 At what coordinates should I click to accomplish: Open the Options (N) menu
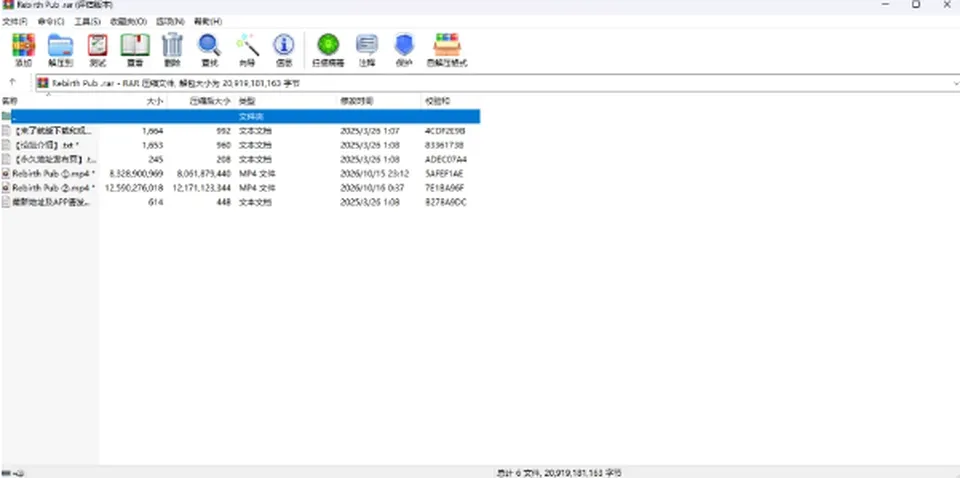point(170,21)
